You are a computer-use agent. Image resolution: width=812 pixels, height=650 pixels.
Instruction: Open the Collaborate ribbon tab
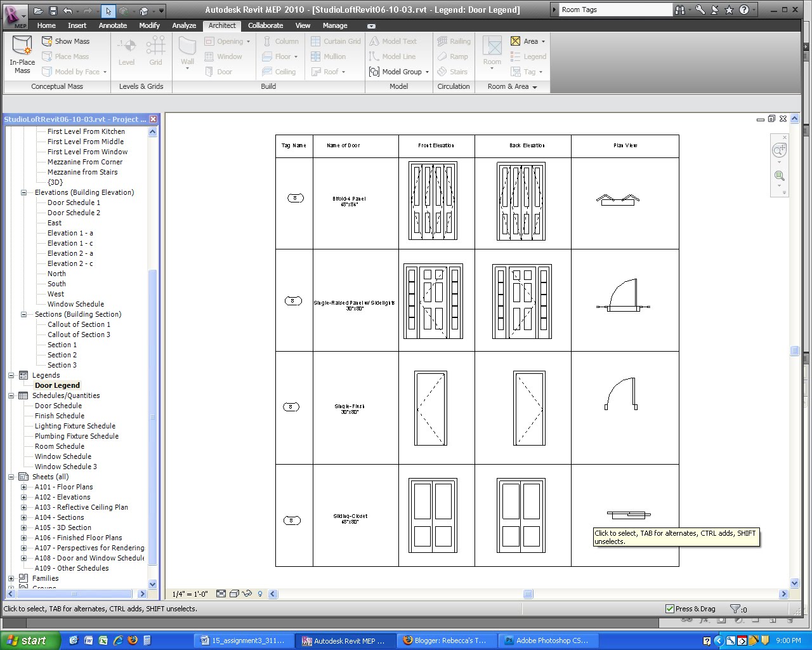click(x=265, y=25)
